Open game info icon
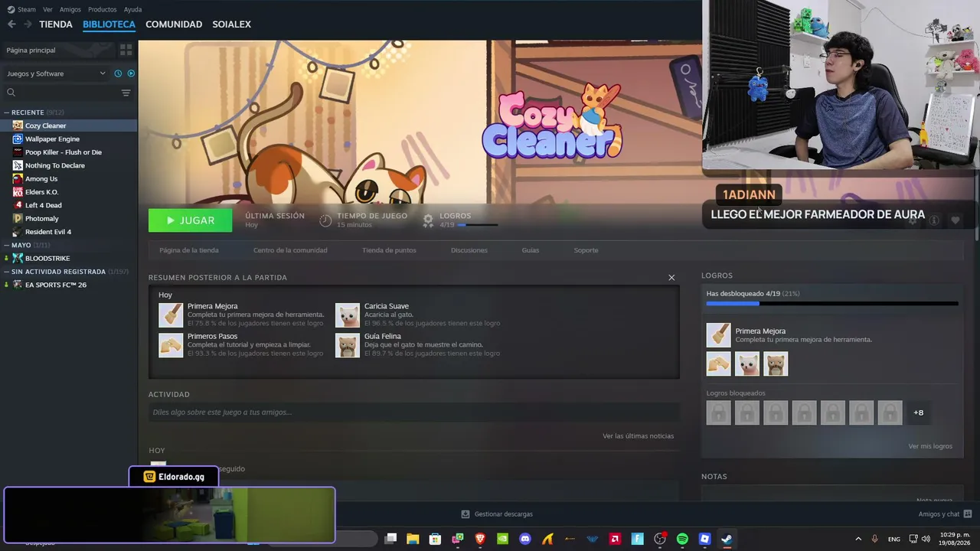 [x=934, y=220]
